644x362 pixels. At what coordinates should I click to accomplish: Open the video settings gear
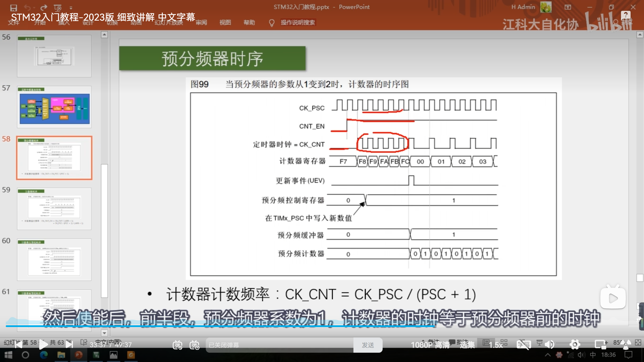(575, 345)
